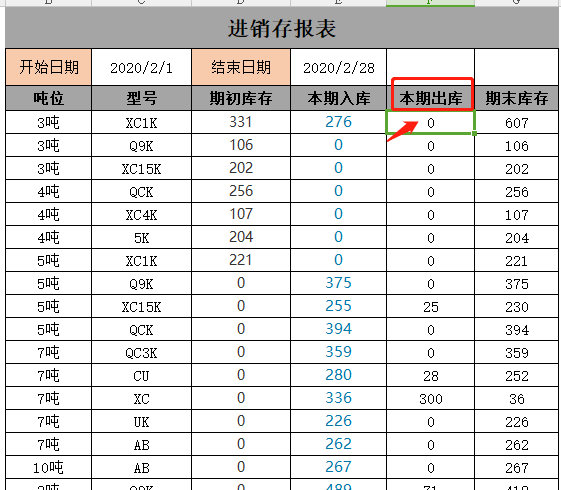Select the 本期出库 cell showing 300
561x490 pixels.
(430, 398)
